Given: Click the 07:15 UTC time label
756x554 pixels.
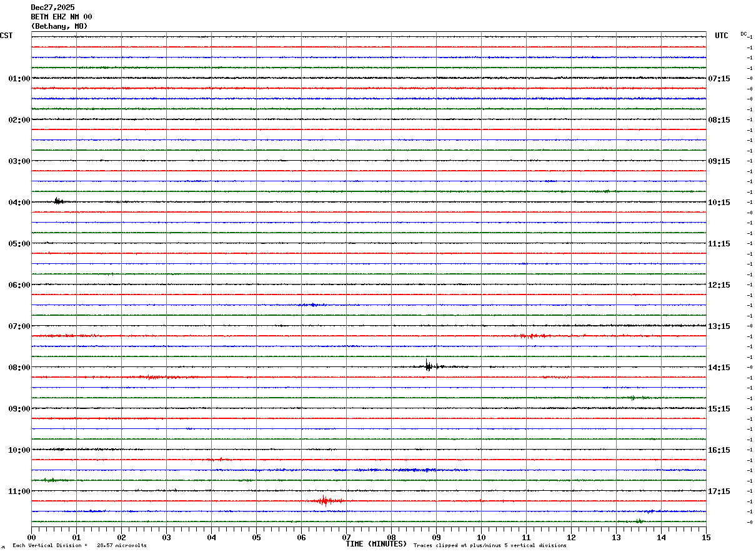Looking at the screenshot, I should (719, 79).
